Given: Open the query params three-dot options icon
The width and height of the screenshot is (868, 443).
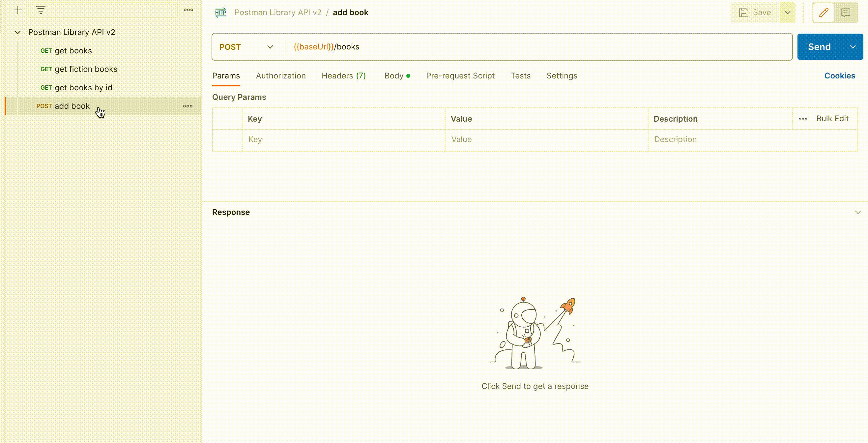Looking at the screenshot, I should (x=803, y=119).
